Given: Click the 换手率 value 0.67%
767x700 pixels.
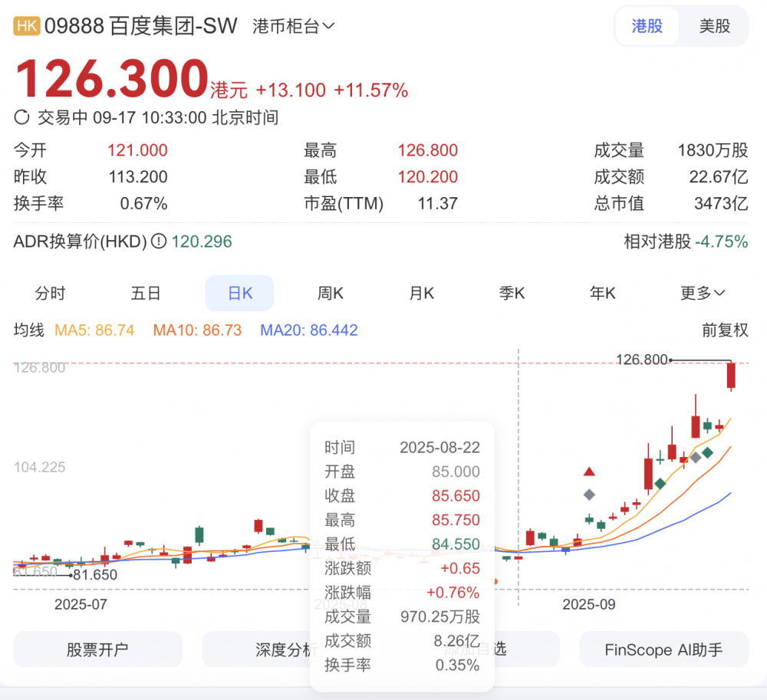Looking at the screenshot, I should pos(144,203).
